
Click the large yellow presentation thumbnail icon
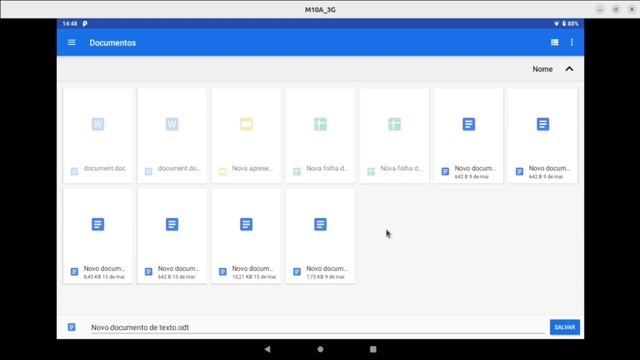[246, 124]
